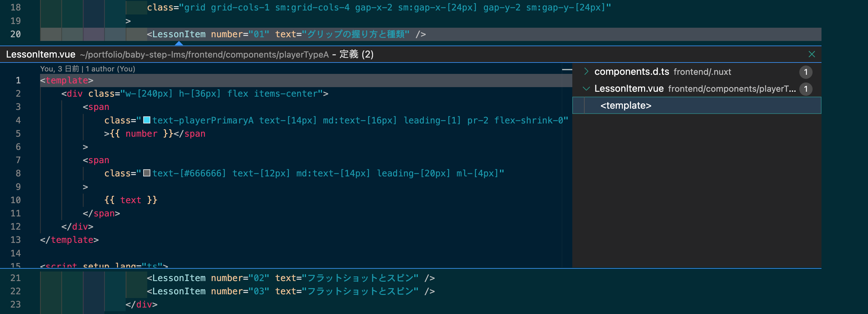Click the blue peek anchor triangle under line 20
Image resolution: width=868 pixels, height=314 pixels.
tap(179, 43)
